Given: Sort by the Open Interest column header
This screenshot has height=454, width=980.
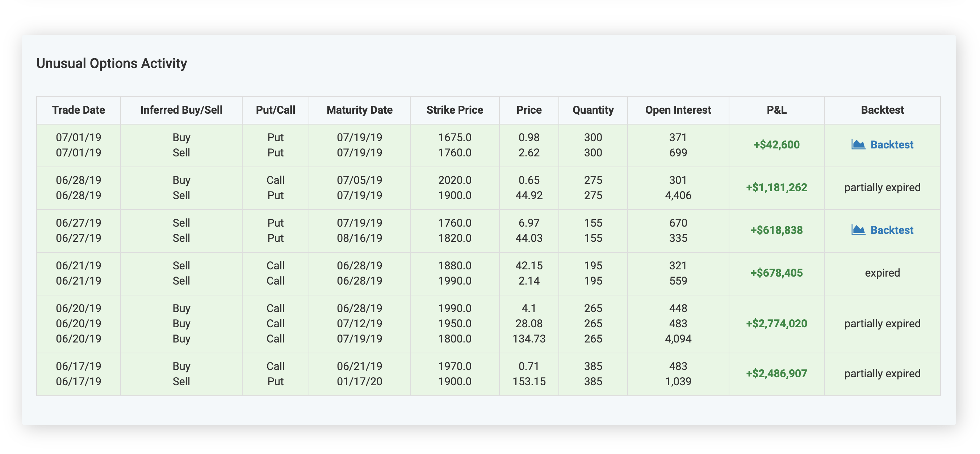Looking at the screenshot, I should pyautogui.click(x=678, y=110).
